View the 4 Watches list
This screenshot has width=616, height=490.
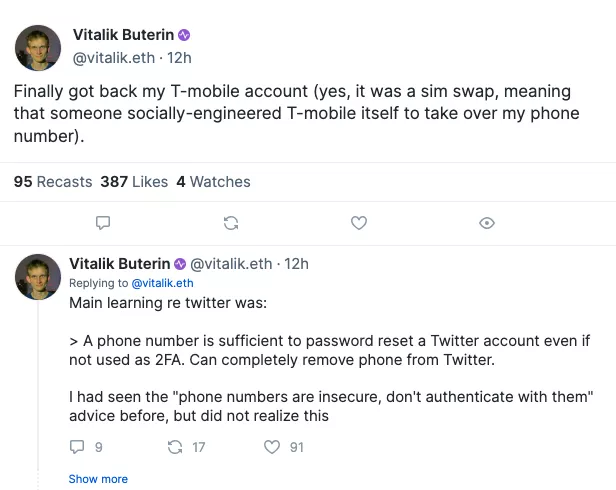(213, 182)
